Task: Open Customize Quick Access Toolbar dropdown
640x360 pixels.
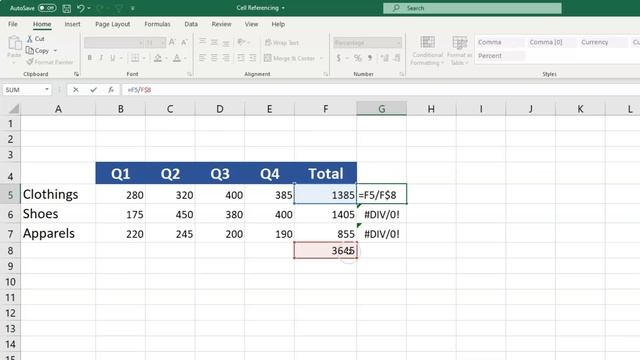Action: 133,8
